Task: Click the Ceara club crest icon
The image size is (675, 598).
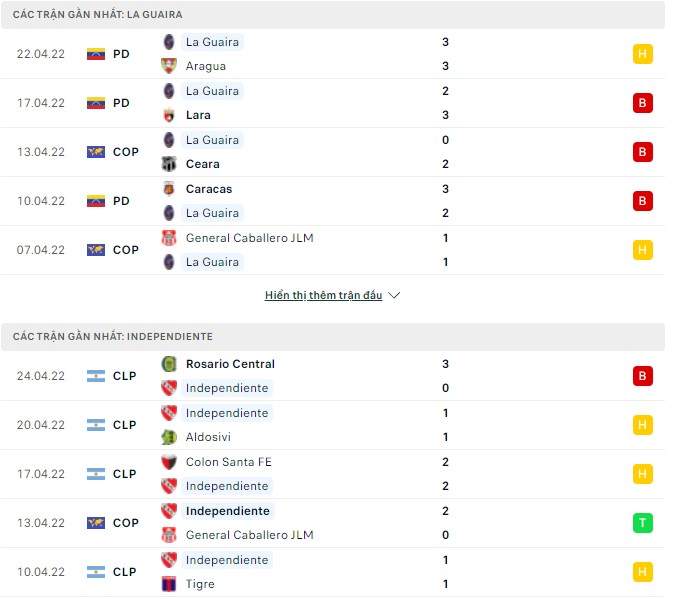Action: [168, 164]
